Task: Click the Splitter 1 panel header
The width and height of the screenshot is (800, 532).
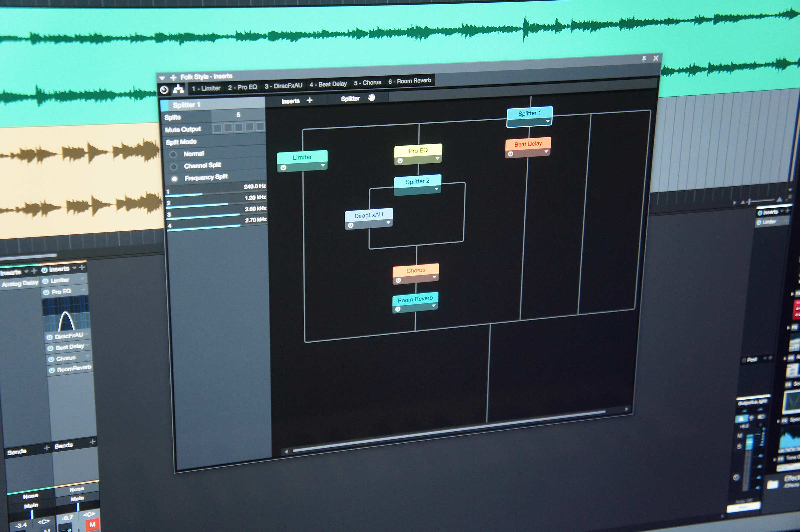Action: 213,104
